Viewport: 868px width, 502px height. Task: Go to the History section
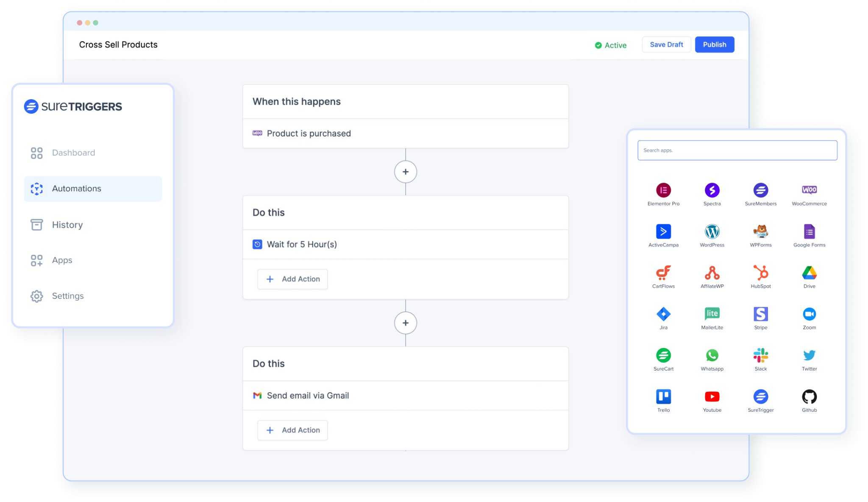[67, 225]
